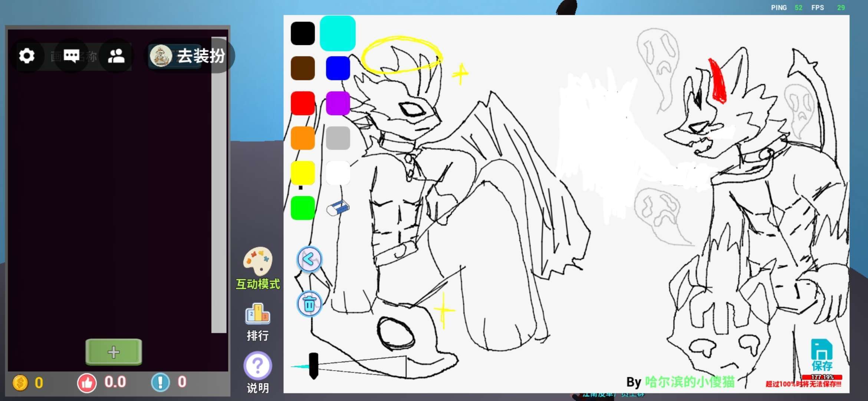868x401 pixels.
Task: Click the left panel vertical scrollbar
Action: [x=219, y=186]
